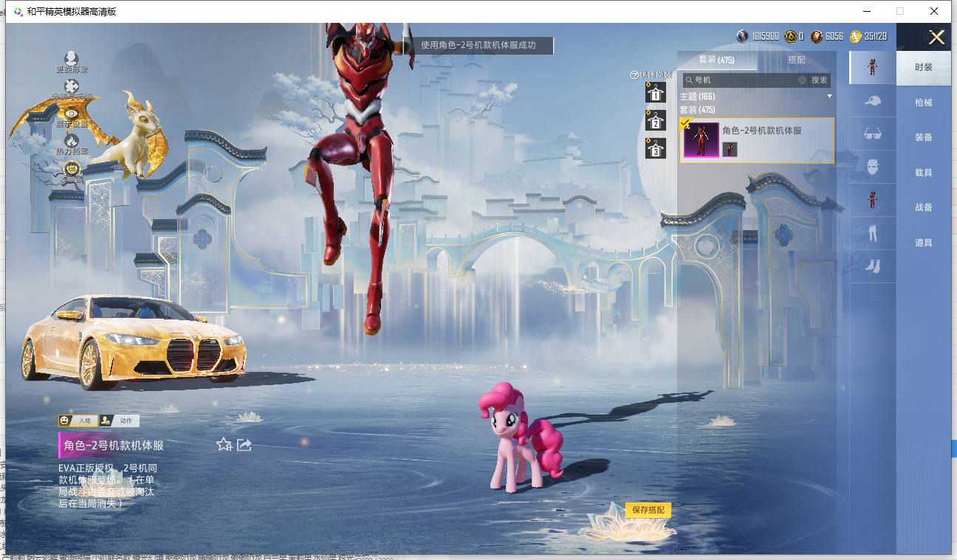Image resolution: width=957 pixels, height=560 pixels.
Task: Click the puzzle-piece icon on the left
Action: tap(72, 86)
